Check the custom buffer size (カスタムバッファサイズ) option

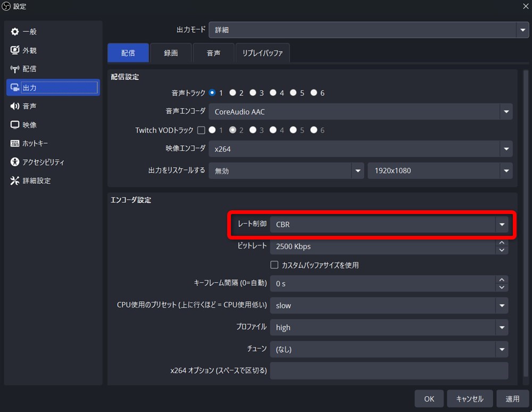(x=274, y=265)
